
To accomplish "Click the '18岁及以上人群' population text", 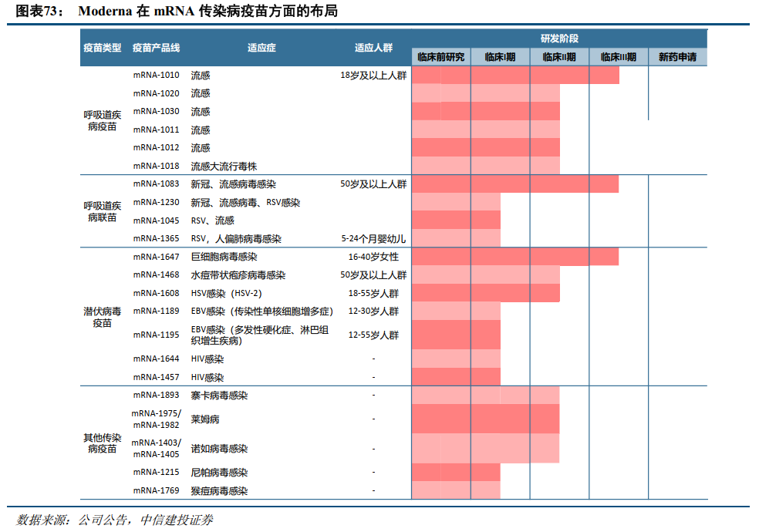I will 373,76.
